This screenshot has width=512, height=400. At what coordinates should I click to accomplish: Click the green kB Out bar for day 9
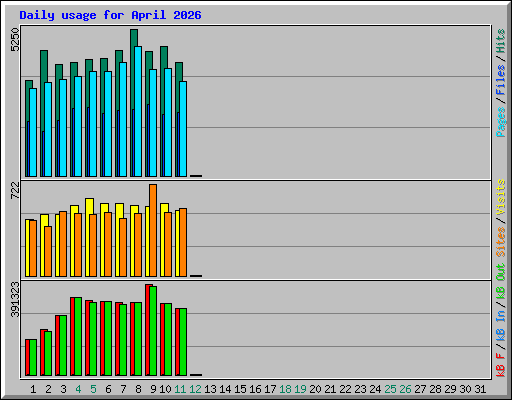pyautogui.click(x=153, y=331)
